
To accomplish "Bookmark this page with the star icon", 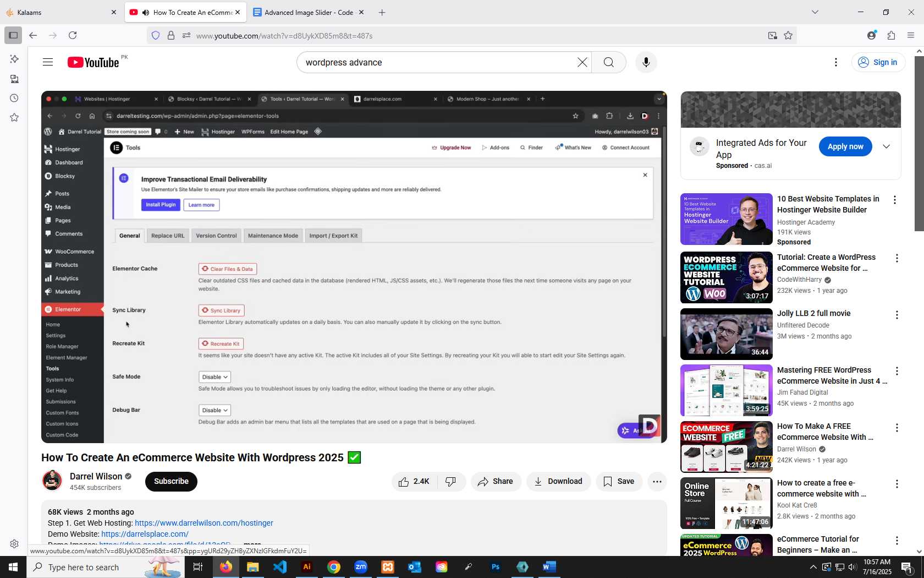I will pyautogui.click(x=788, y=35).
